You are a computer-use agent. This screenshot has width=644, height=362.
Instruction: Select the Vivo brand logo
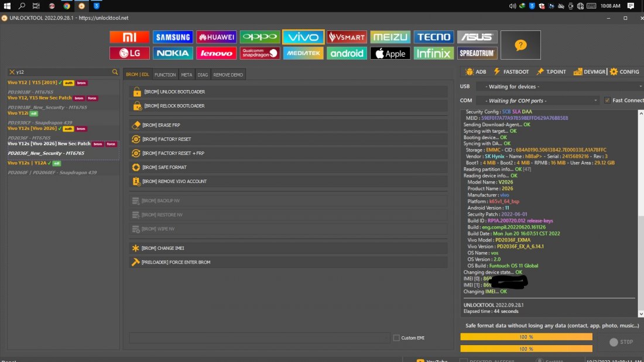tap(303, 37)
